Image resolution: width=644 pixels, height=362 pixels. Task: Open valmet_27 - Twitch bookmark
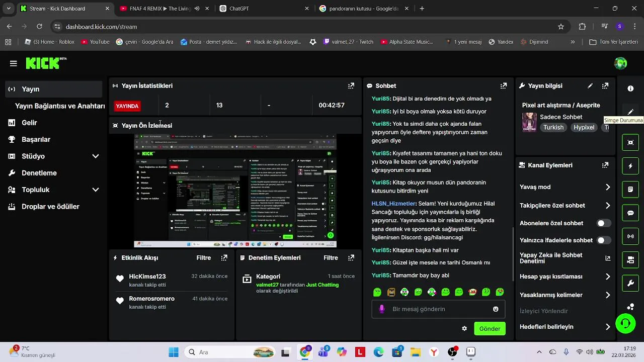tap(348, 42)
